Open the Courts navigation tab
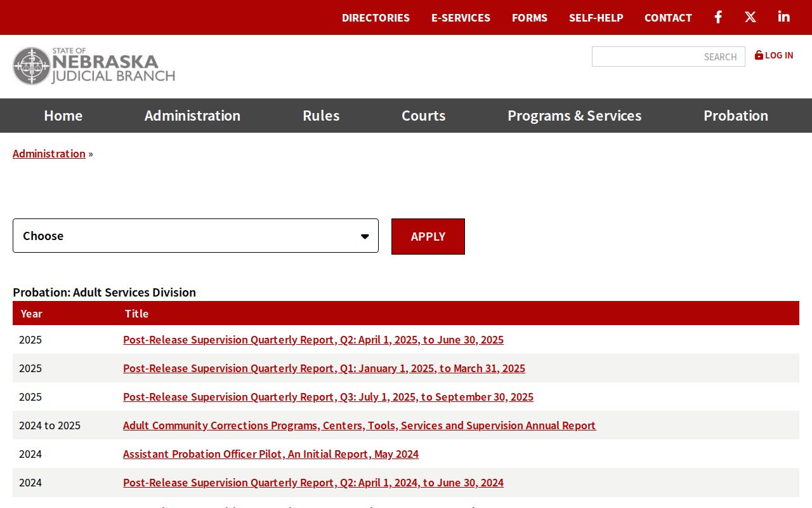Viewport: 812px width, 508px height. (x=424, y=116)
